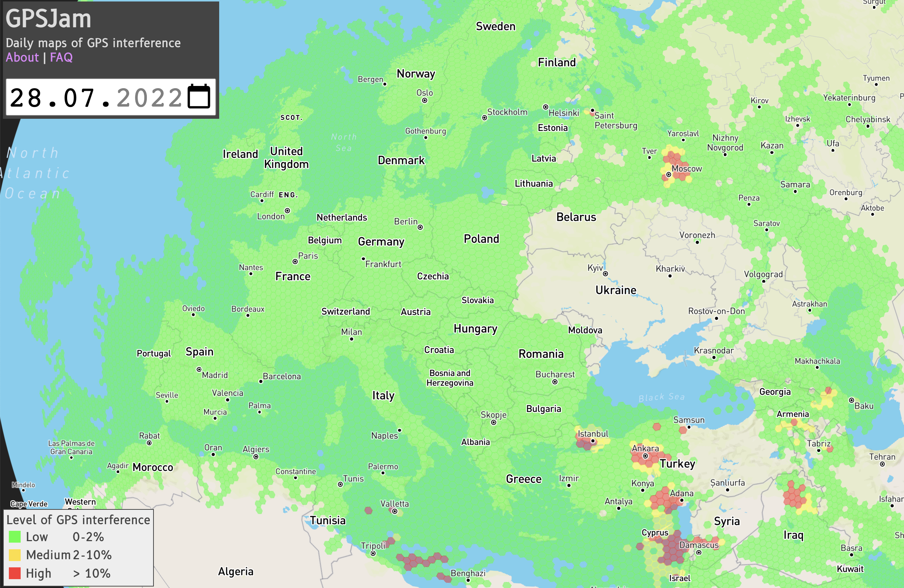Viewport: 904px width, 588px height.
Task: Click the Ankara city marker
Action: [645, 456]
